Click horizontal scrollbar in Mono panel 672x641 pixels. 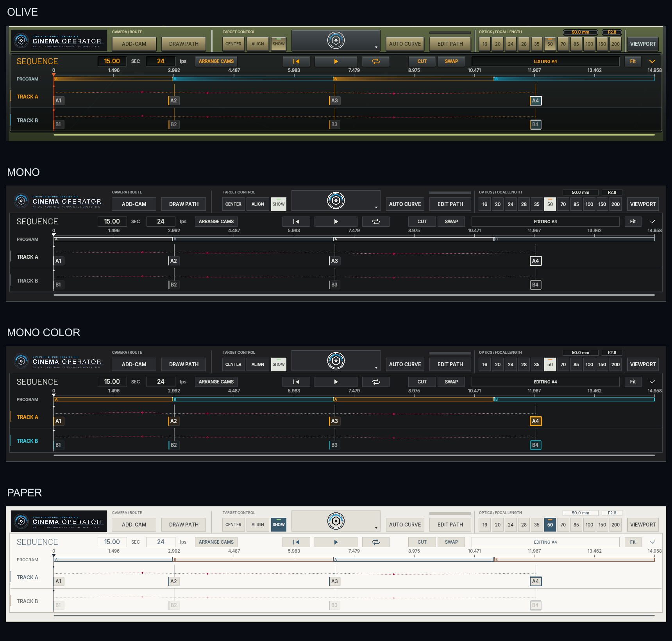(x=354, y=295)
